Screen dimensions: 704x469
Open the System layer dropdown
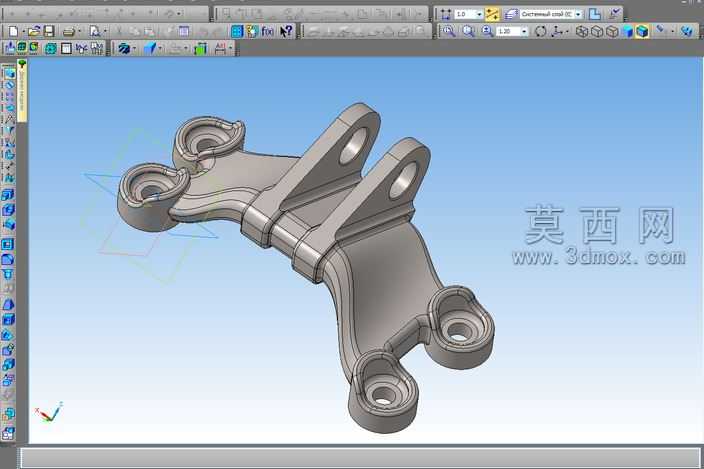point(578,14)
